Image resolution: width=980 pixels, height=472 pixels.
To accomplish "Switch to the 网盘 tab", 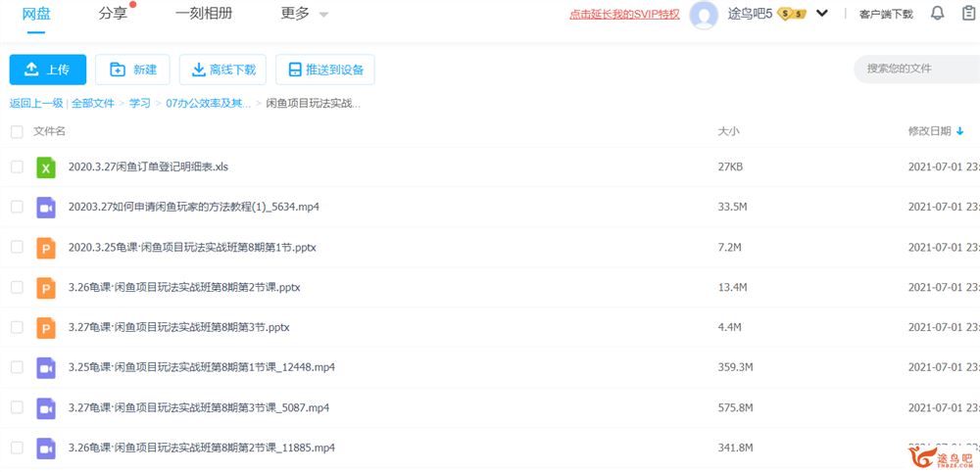I will [x=36, y=14].
